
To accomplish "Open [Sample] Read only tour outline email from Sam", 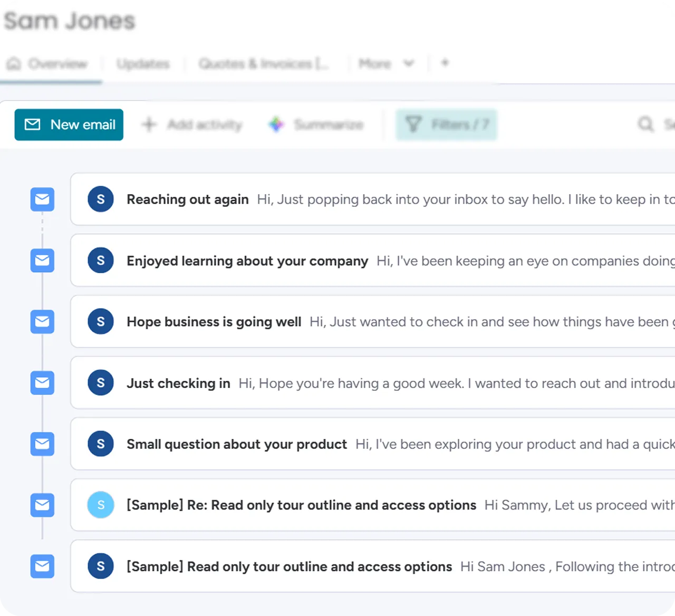I will pyautogui.click(x=373, y=566).
